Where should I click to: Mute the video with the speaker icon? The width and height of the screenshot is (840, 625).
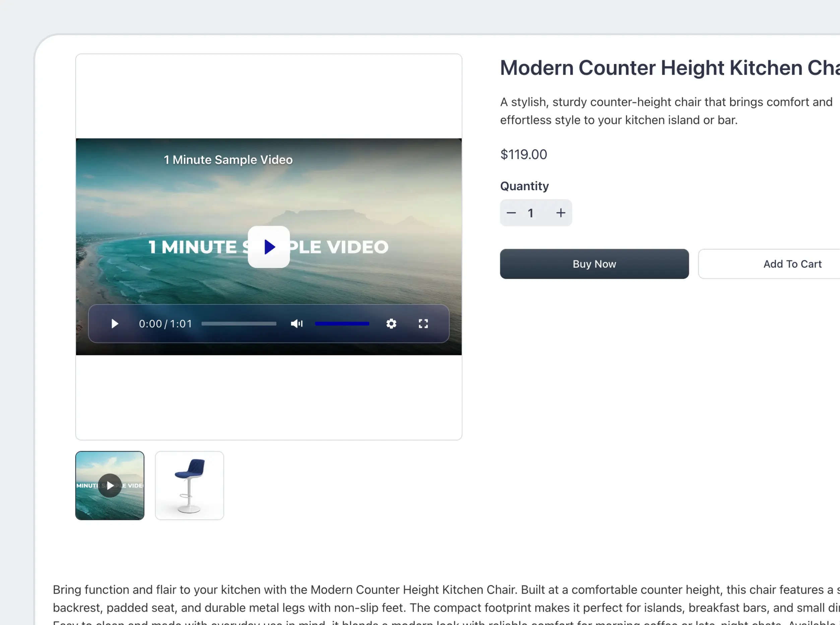[297, 324]
